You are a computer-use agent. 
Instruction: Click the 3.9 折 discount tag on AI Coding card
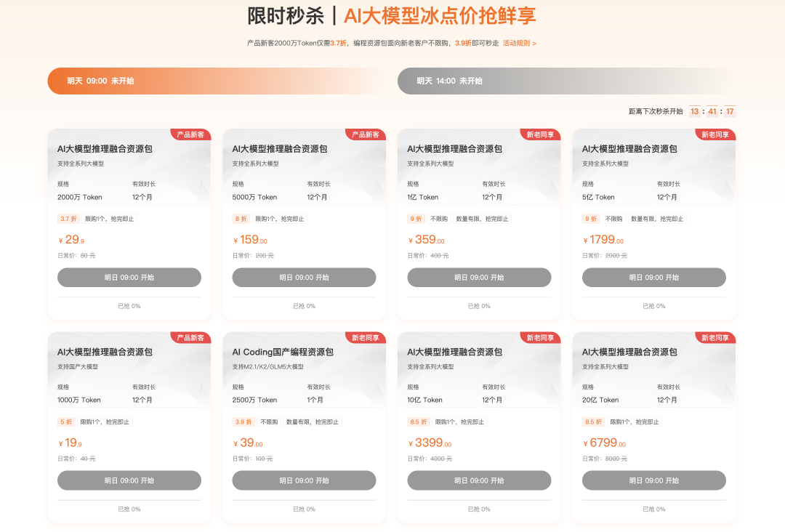pos(243,422)
